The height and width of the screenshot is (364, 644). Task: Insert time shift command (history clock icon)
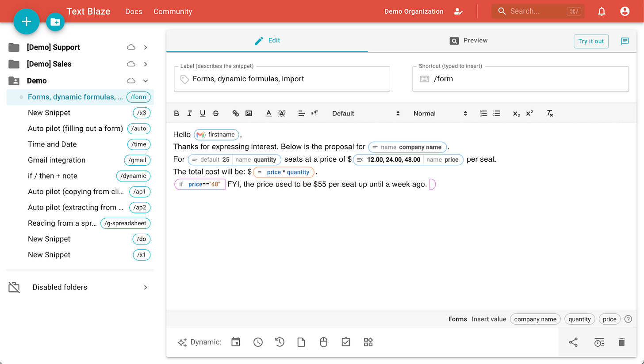coord(280,342)
